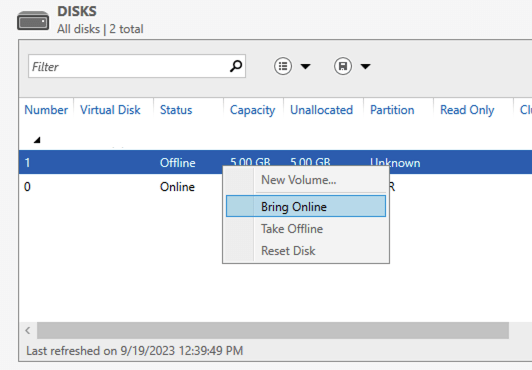The height and width of the screenshot is (370, 532).
Task: Click the list view options icon
Action: click(283, 66)
